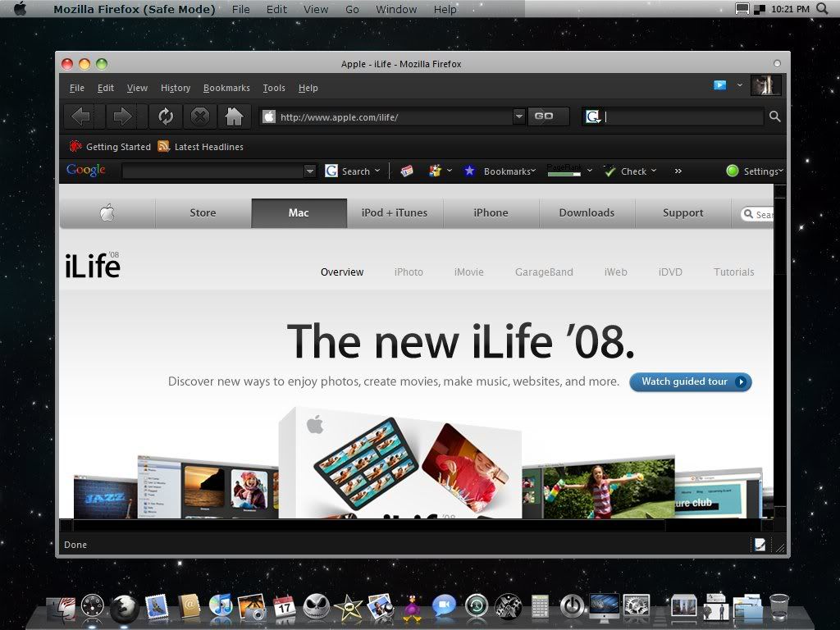The image size is (840, 630).
Task: Reload the page with the refresh icon
Action: point(166,116)
